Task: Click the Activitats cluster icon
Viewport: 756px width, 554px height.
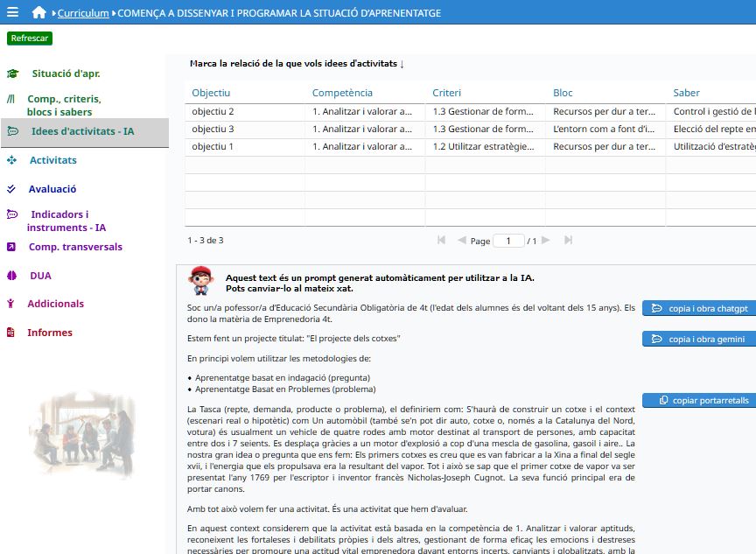Action: pyautogui.click(x=12, y=160)
